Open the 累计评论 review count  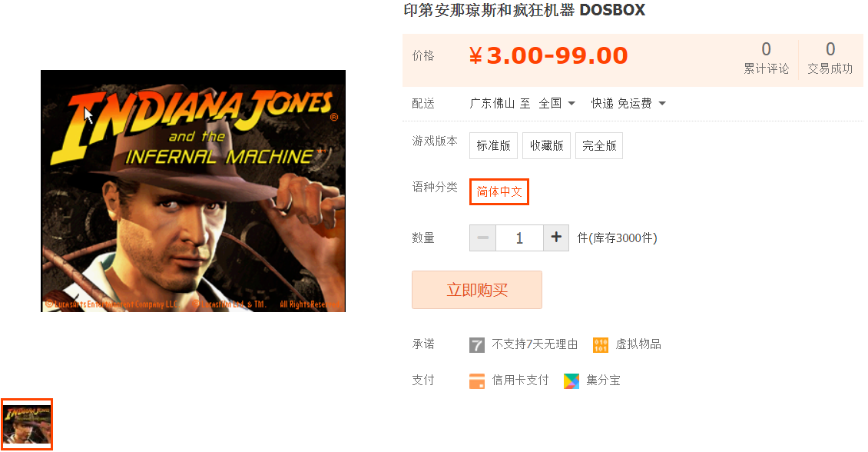click(x=766, y=58)
